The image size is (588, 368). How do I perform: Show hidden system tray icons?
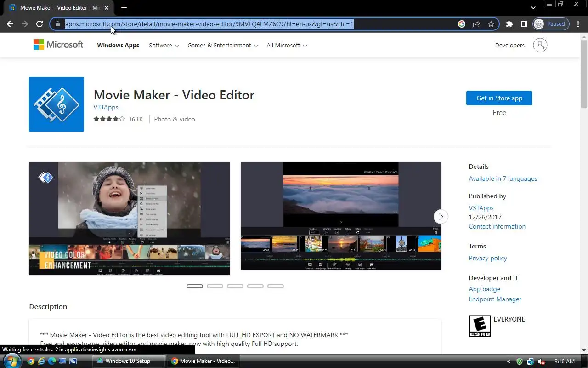click(x=509, y=362)
